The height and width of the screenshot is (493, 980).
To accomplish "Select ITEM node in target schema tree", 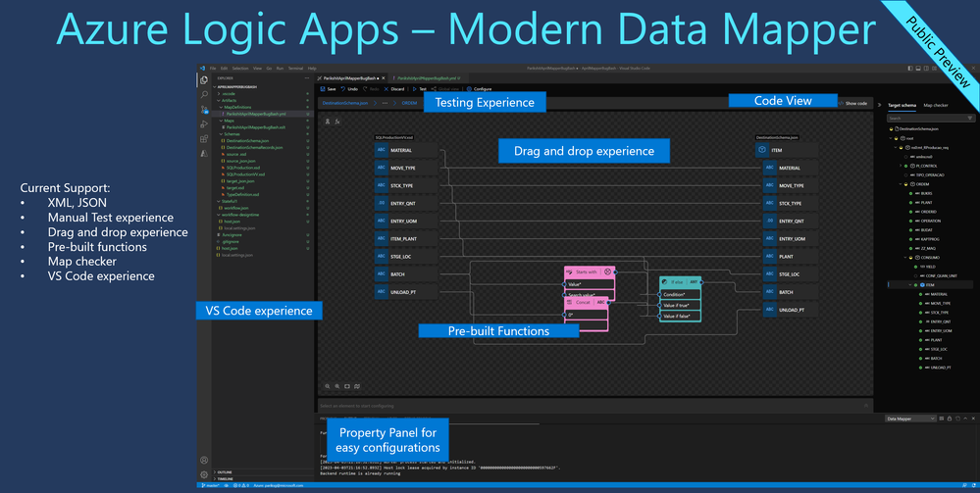I will pyautogui.click(x=930, y=284).
